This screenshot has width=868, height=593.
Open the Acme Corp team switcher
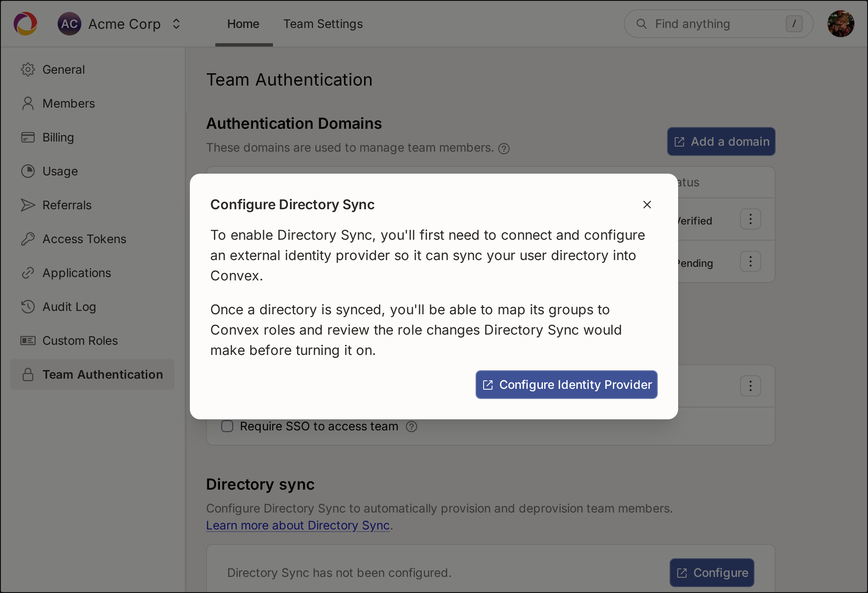pos(120,24)
